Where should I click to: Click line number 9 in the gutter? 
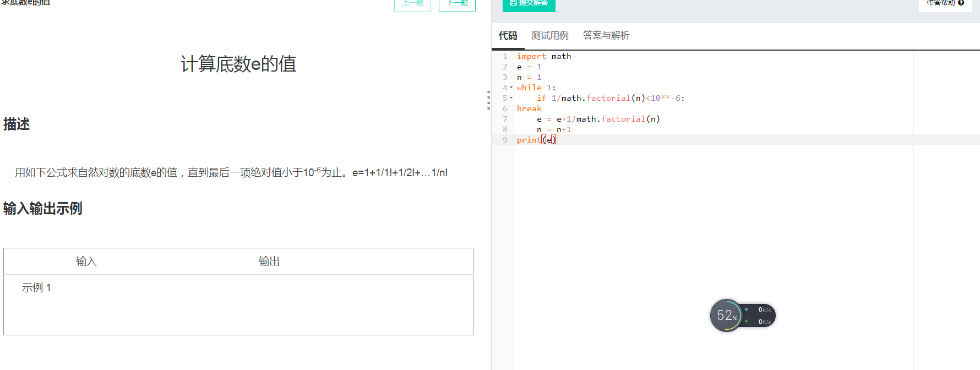tap(505, 140)
